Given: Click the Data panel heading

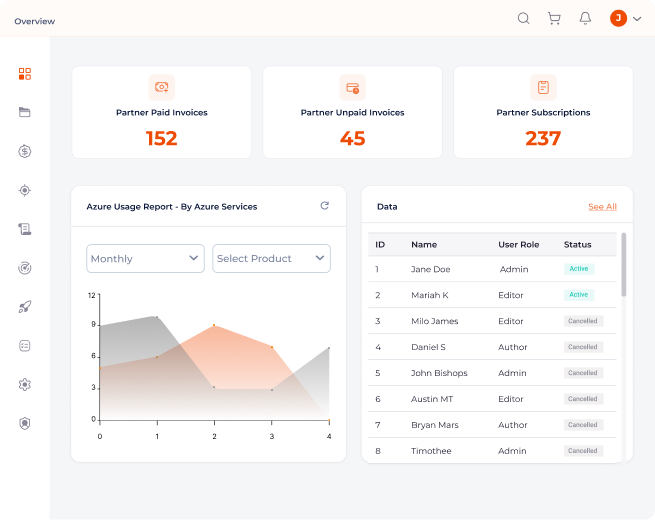Looking at the screenshot, I should pyautogui.click(x=387, y=207).
